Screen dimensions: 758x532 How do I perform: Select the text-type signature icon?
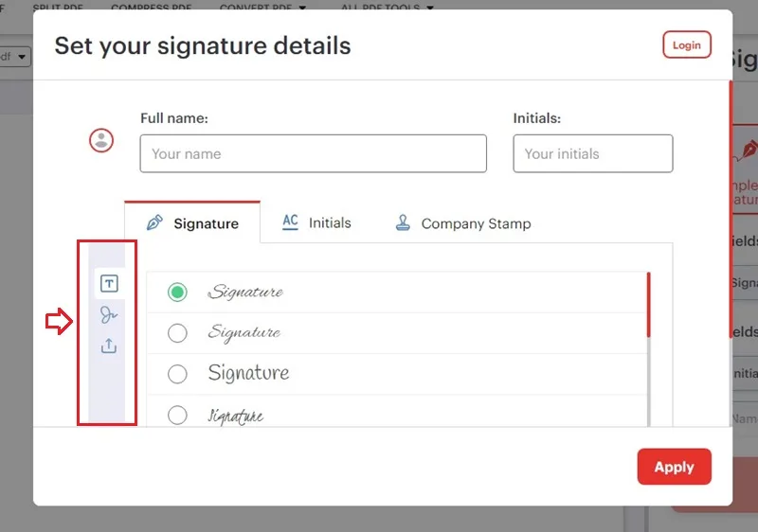tap(109, 283)
